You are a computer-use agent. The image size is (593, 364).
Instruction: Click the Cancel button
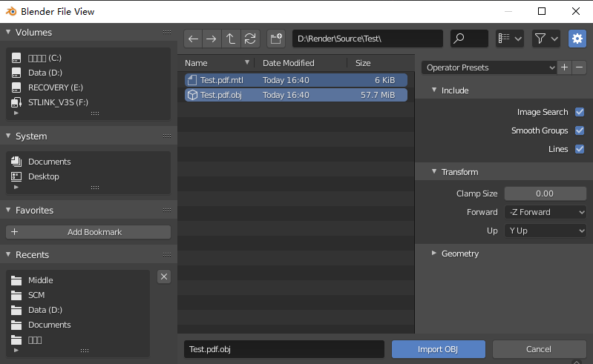539,349
